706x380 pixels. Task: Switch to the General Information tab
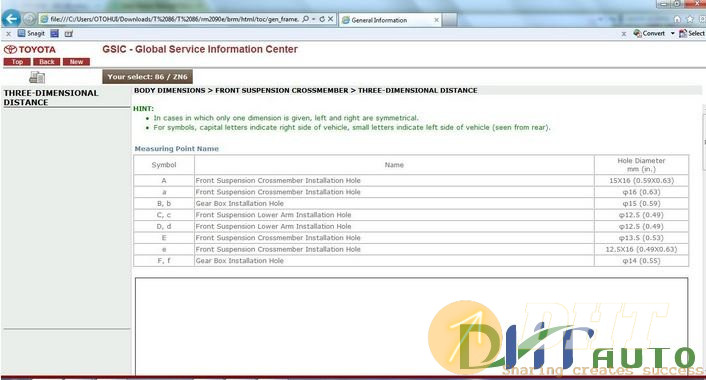point(385,20)
